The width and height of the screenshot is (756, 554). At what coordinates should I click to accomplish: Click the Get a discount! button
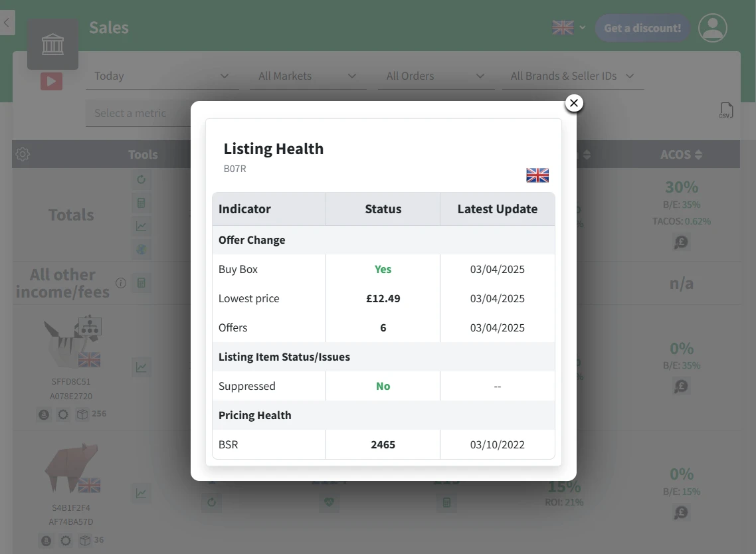642,28
